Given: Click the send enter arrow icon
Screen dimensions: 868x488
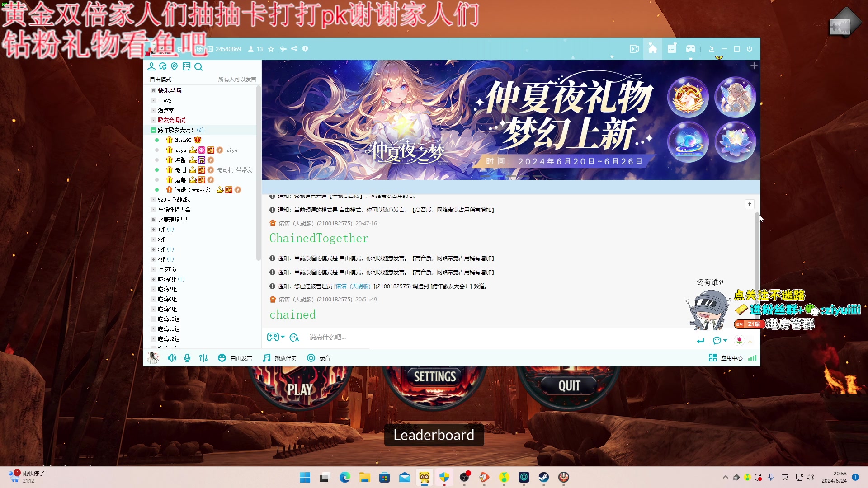Looking at the screenshot, I should coord(700,341).
